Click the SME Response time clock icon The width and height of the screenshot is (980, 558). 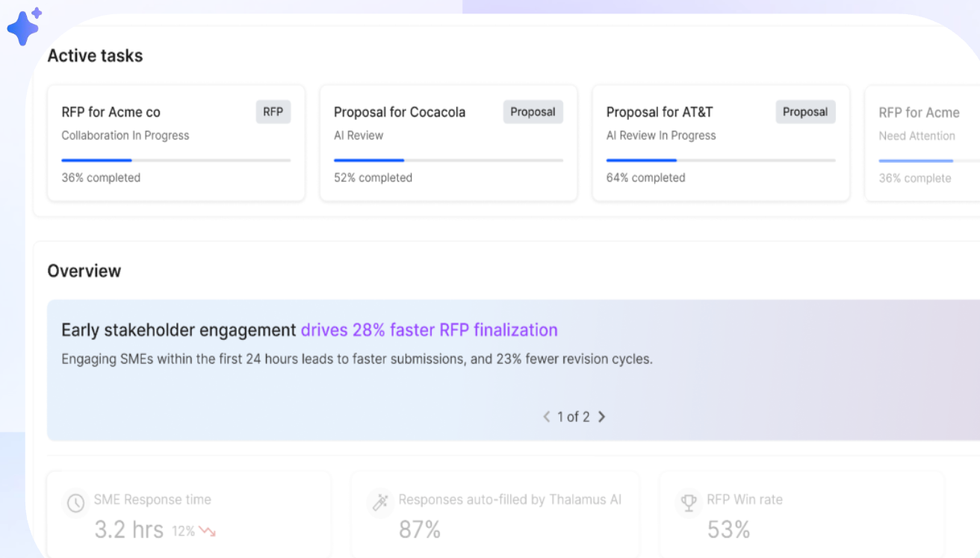point(75,503)
